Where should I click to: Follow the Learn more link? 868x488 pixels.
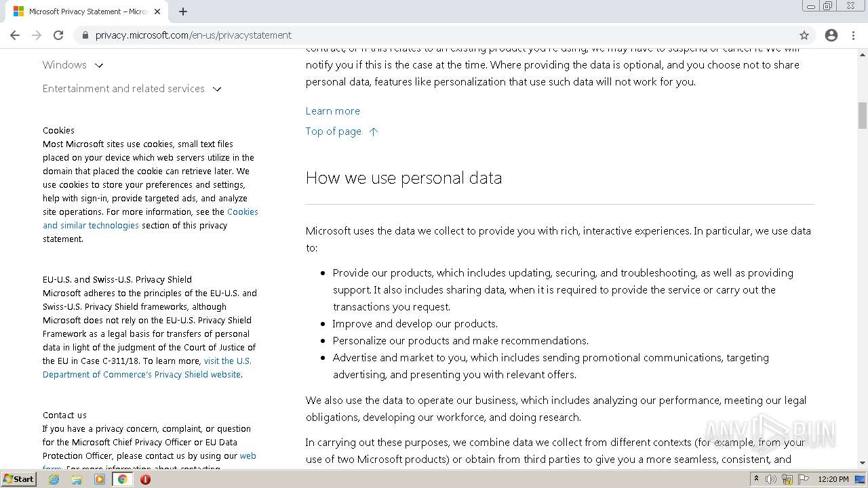tap(332, 111)
